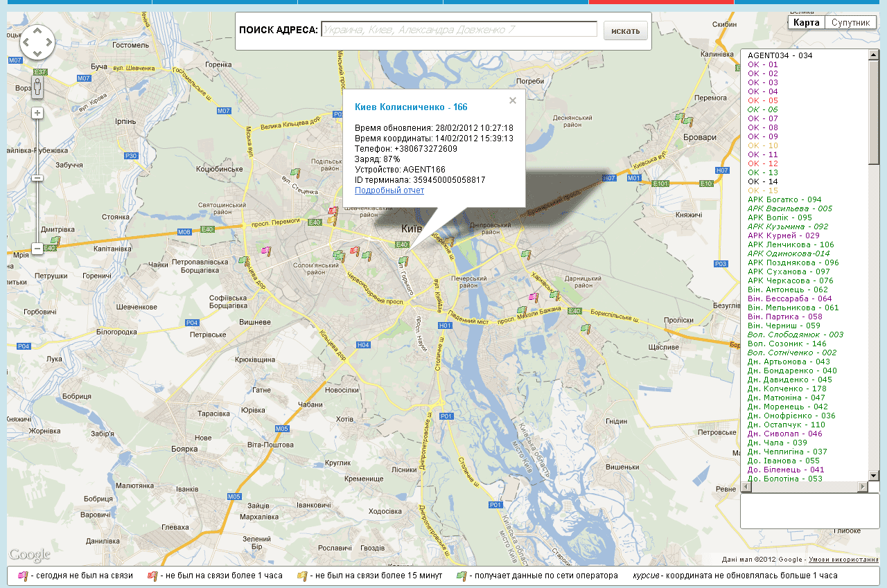Select Він. Бессараба - 064 agent entry
The width and height of the screenshot is (887, 588).
click(x=789, y=299)
